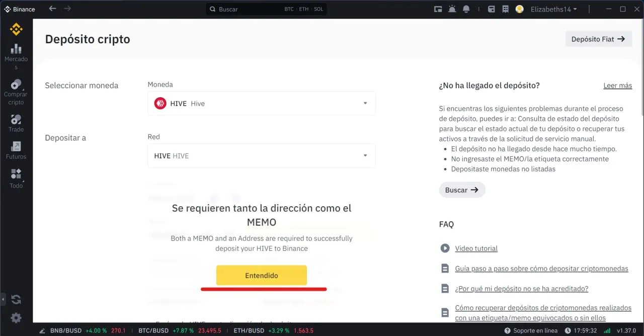The width and height of the screenshot is (644, 336).
Task: Expand the Elizabeths14 account menu
Action: pyautogui.click(x=554, y=9)
